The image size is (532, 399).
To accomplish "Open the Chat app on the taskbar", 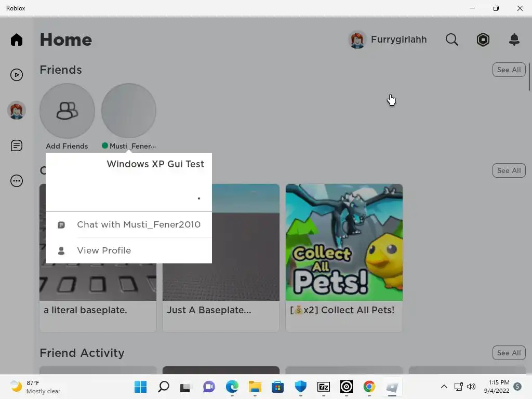I will (x=209, y=387).
